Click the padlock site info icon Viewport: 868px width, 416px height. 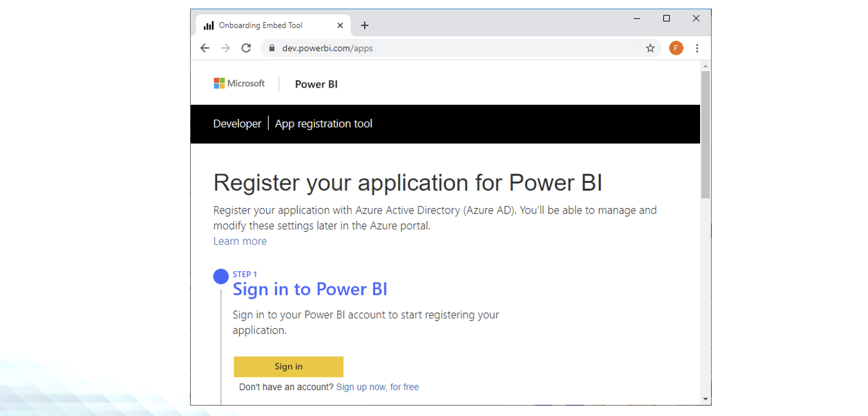click(272, 48)
